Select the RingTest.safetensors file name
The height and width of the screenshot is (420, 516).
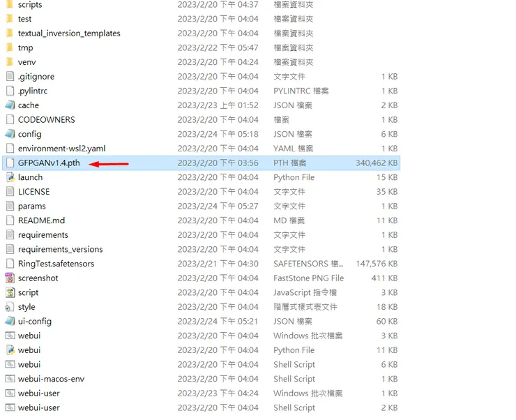tap(56, 264)
